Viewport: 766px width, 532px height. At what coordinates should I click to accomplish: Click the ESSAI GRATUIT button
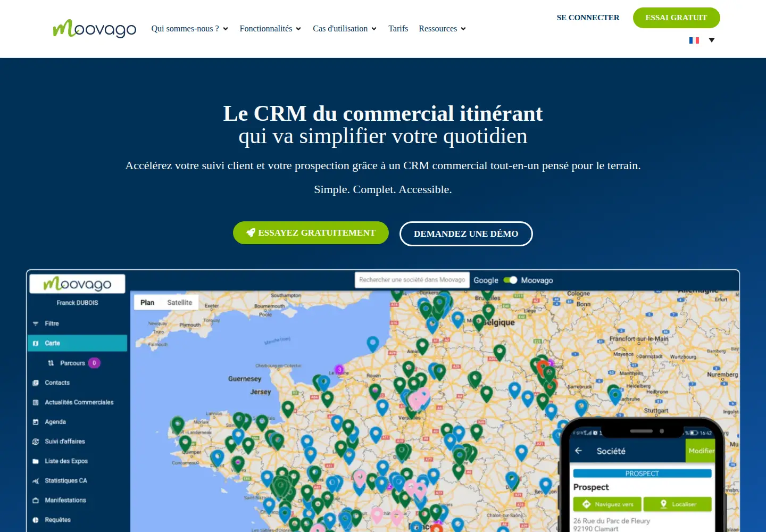[676, 18]
